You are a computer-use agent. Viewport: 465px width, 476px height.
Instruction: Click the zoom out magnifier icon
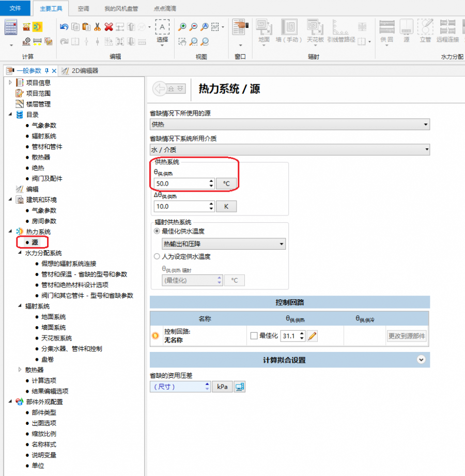pyautogui.click(x=193, y=27)
